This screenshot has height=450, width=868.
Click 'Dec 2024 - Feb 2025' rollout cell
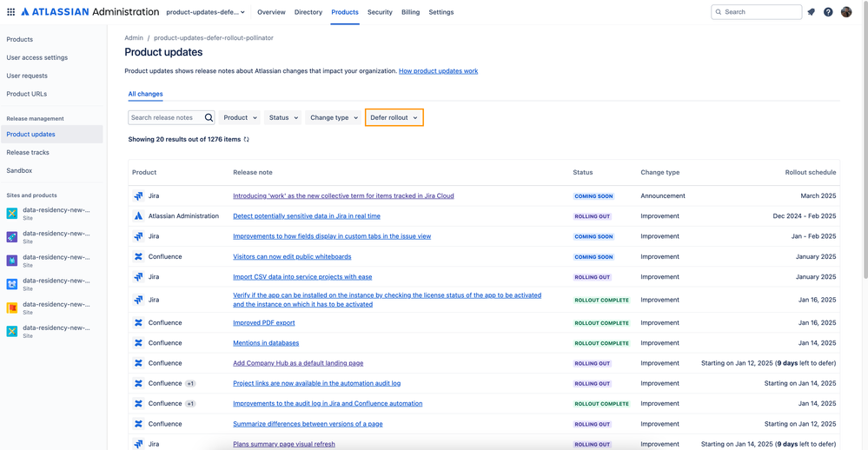pos(805,215)
